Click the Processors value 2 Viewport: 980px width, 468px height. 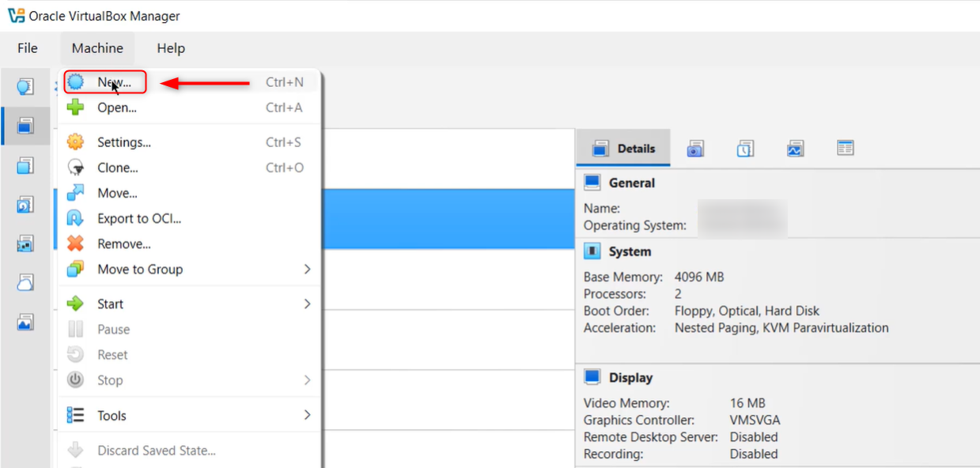click(678, 294)
